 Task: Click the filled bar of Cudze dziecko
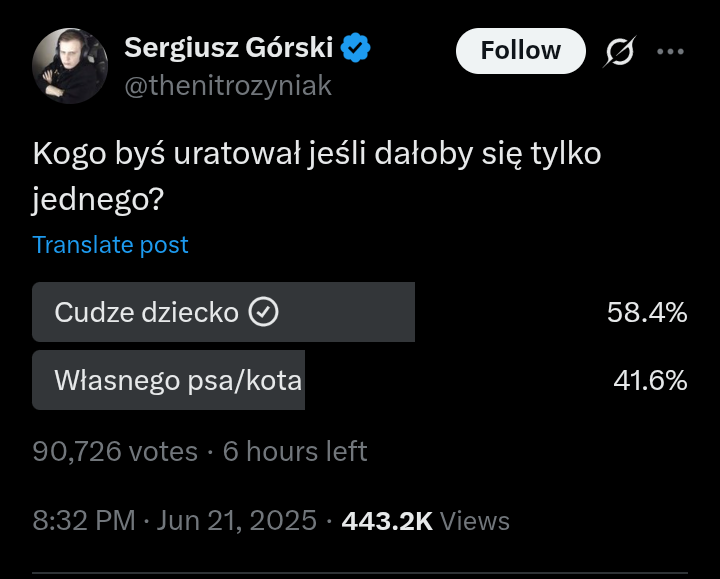tap(224, 312)
